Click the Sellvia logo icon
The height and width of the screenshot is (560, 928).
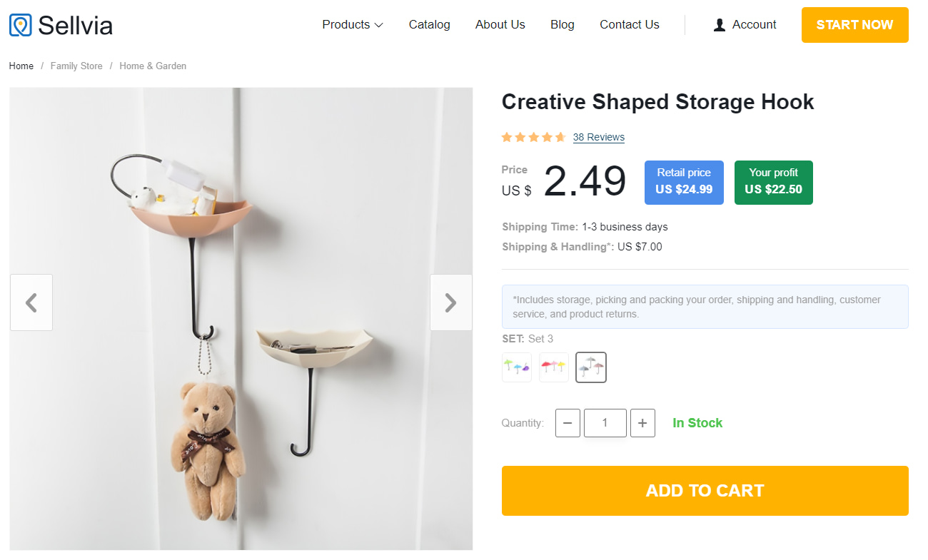tap(21, 25)
